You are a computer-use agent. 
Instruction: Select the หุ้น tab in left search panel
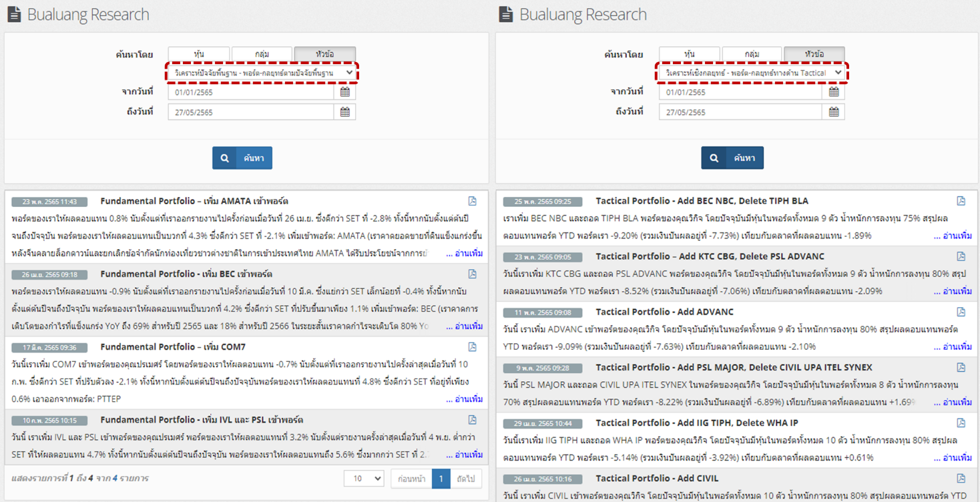tap(198, 54)
